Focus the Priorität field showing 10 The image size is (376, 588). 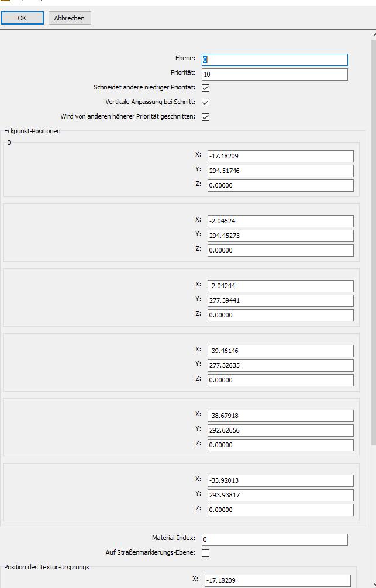pyautogui.click(x=274, y=74)
